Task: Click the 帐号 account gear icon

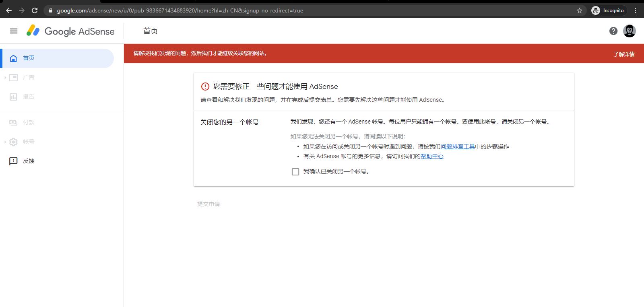Action: point(13,142)
